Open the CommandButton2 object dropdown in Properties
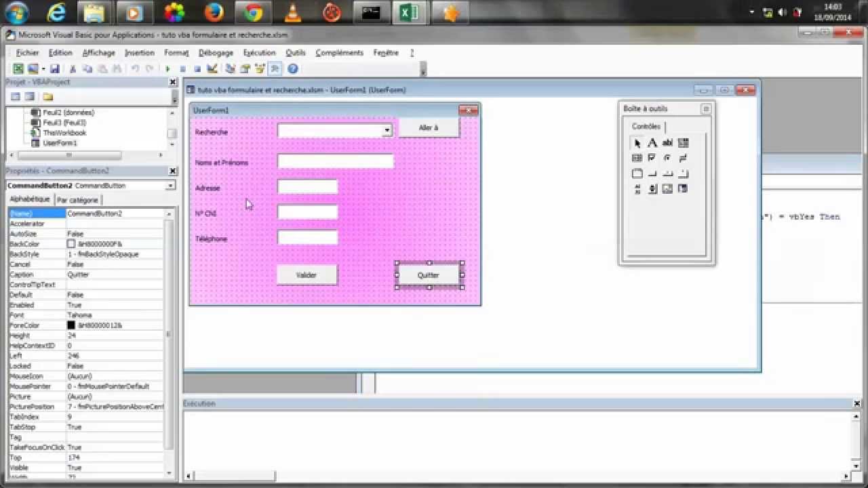This screenshot has width=868, height=488. (x=169, y=186)
